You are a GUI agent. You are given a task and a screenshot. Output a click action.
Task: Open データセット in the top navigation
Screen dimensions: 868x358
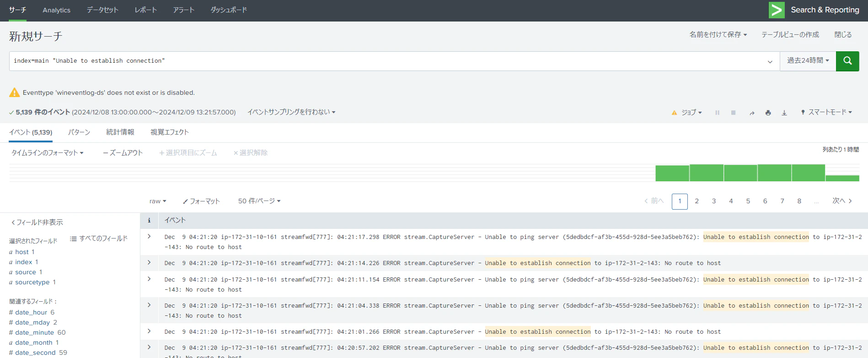point(102,10)
